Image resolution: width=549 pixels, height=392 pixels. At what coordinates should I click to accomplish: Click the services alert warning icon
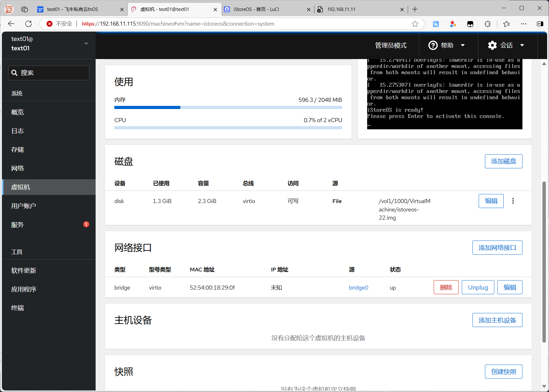(86, 224)
